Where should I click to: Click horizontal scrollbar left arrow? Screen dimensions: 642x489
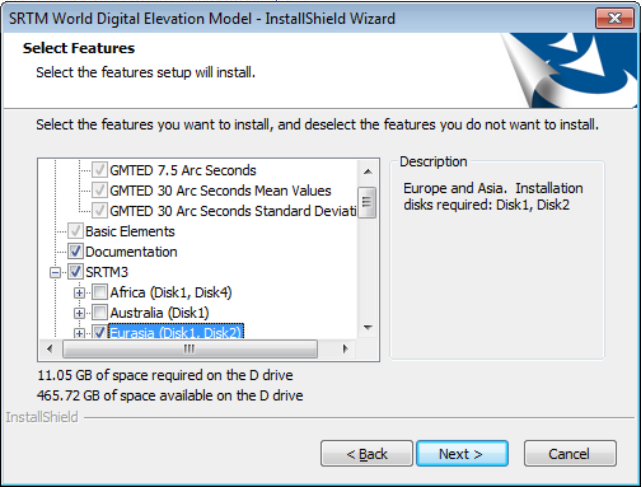[x=47, y=349]
